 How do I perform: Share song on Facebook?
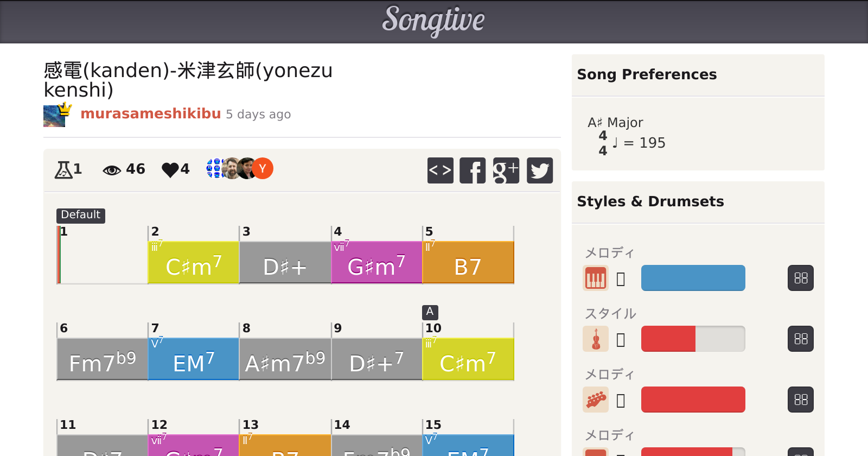click(x=473, y=170)
